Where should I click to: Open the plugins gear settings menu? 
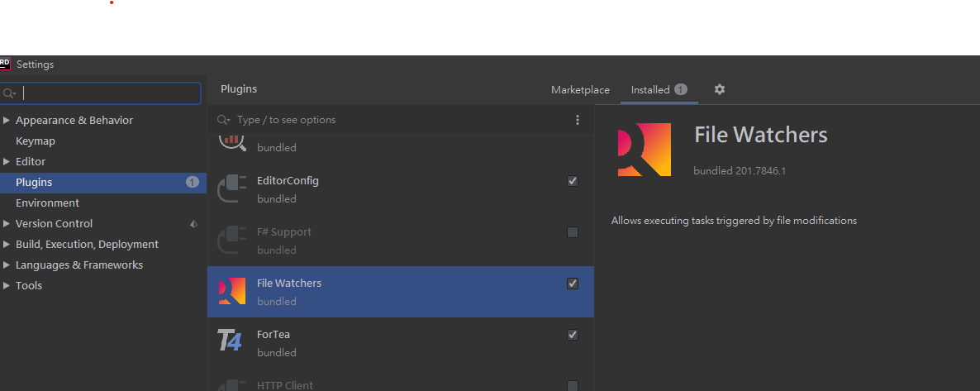click(x=720, y=89)
